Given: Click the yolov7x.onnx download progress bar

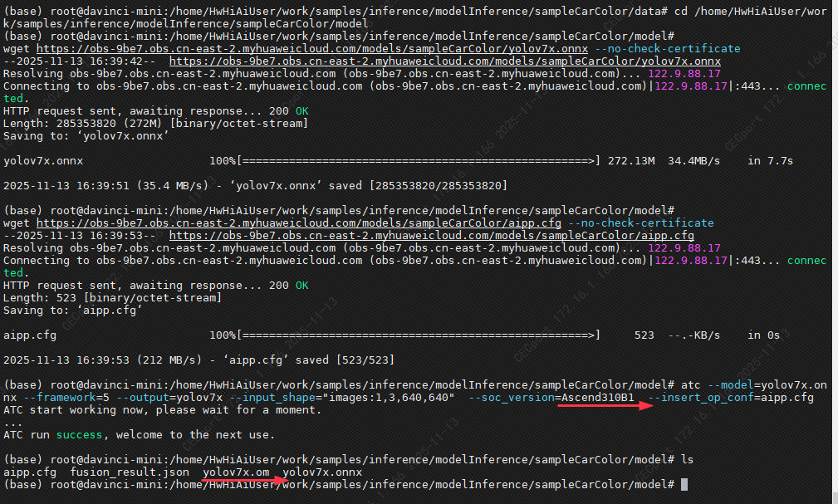Looking at the screenshot, I should click(x=419, y=161).
